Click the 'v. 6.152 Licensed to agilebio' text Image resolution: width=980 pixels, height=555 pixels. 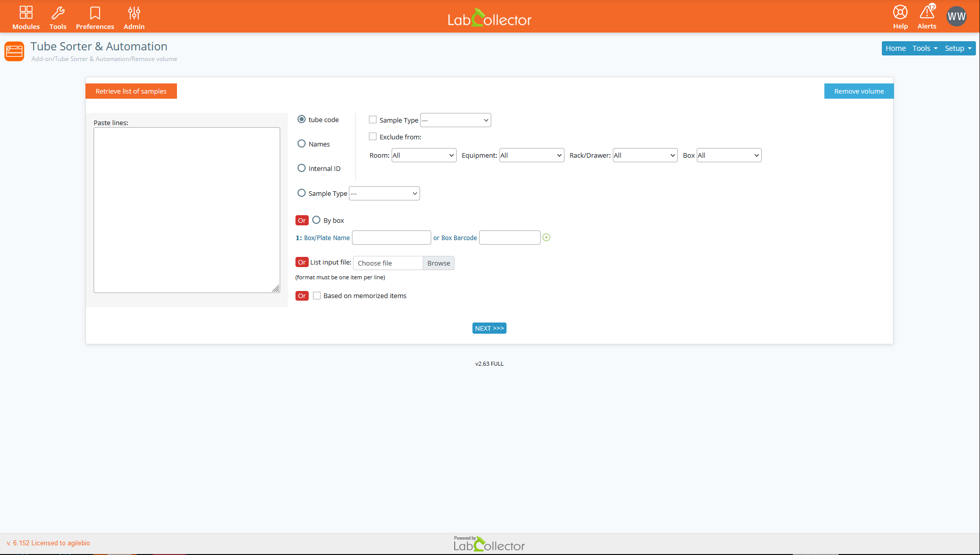point(48,543)
